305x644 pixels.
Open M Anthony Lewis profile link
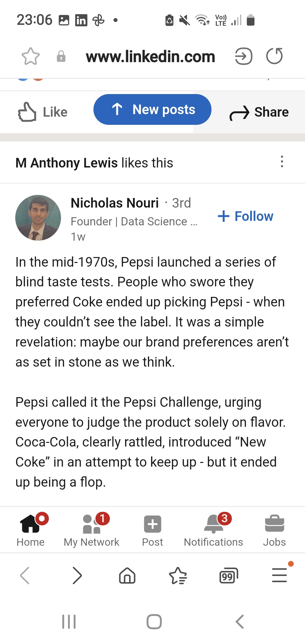tap(67, 163)
